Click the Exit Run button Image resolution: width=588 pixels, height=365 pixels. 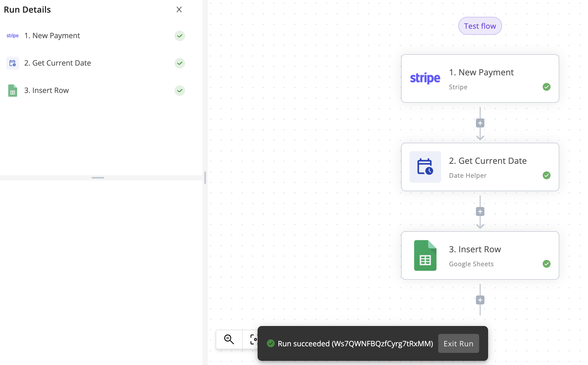458,344
